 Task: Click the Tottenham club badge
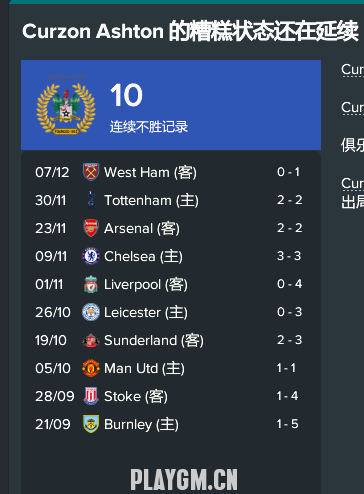tap(91, 200)
